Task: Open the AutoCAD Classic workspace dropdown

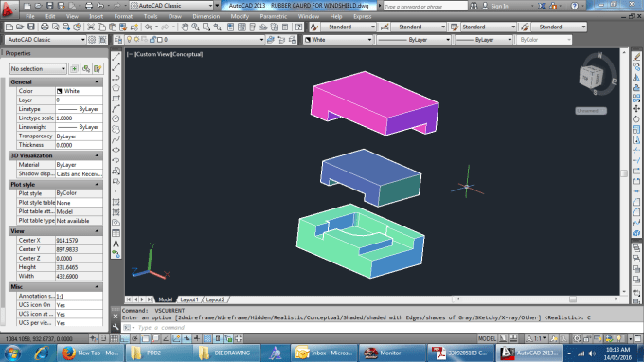Action: tap(45, 40)
